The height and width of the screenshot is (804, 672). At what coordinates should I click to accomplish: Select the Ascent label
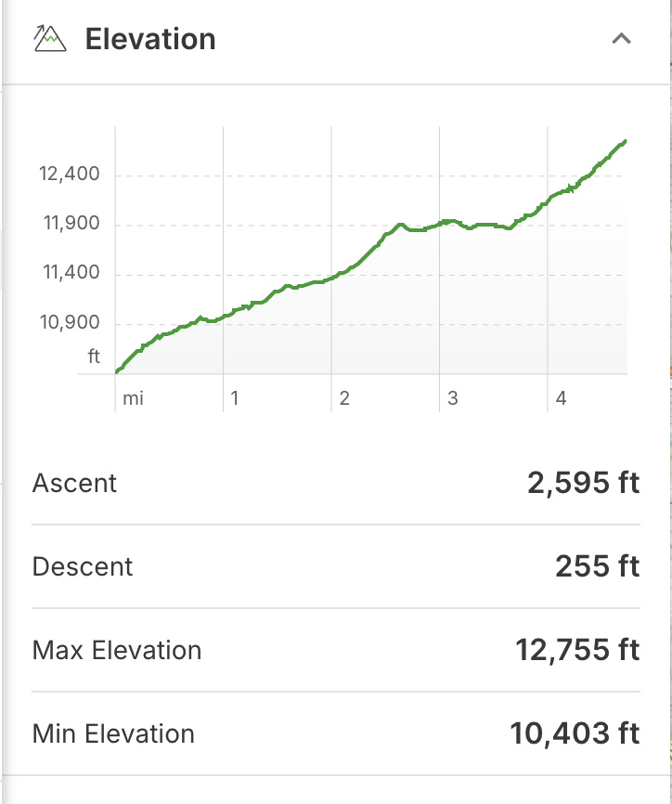(x=75, y=484)
